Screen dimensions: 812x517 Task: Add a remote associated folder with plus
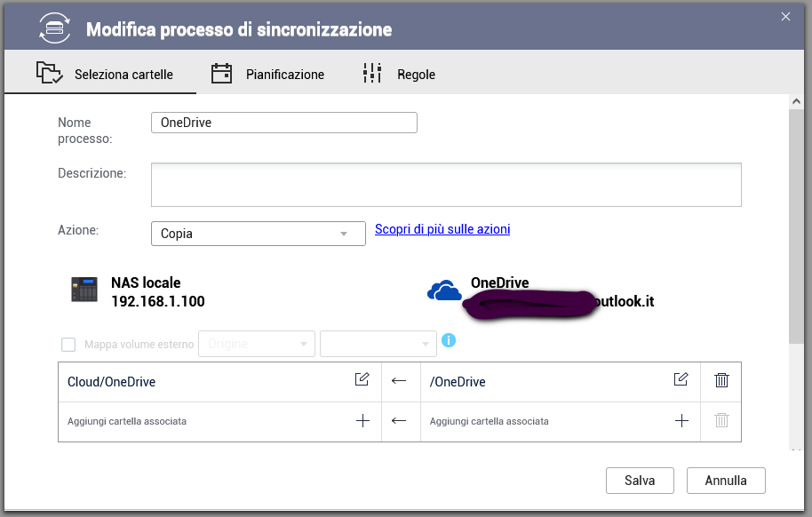pos(681,421)
